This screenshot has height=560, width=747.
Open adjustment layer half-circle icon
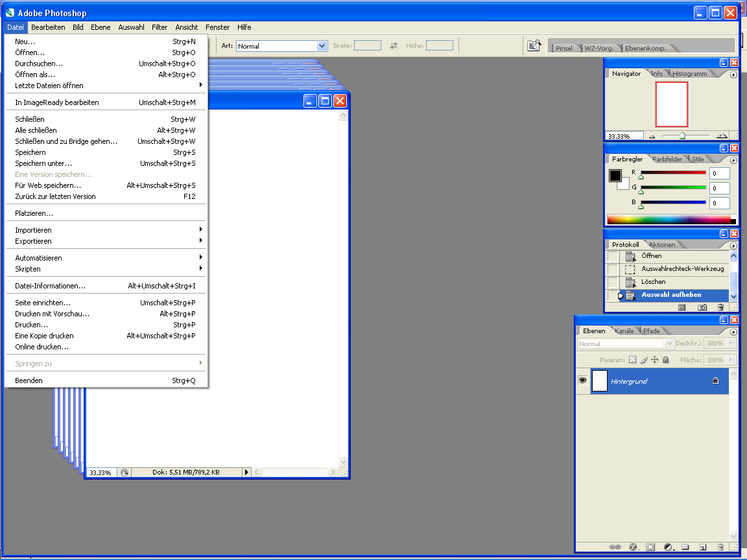669,546
